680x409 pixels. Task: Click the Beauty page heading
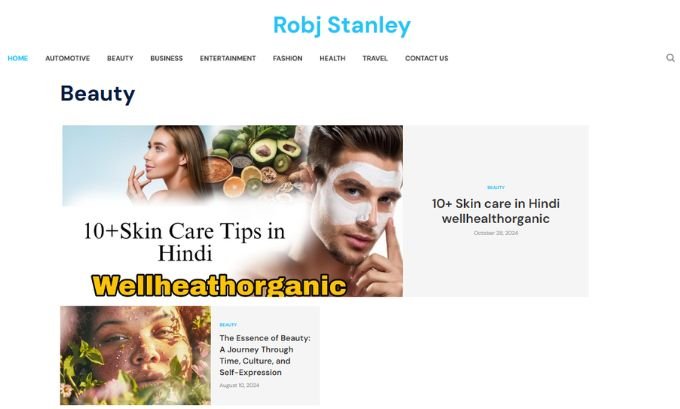[x=98, y=94]
